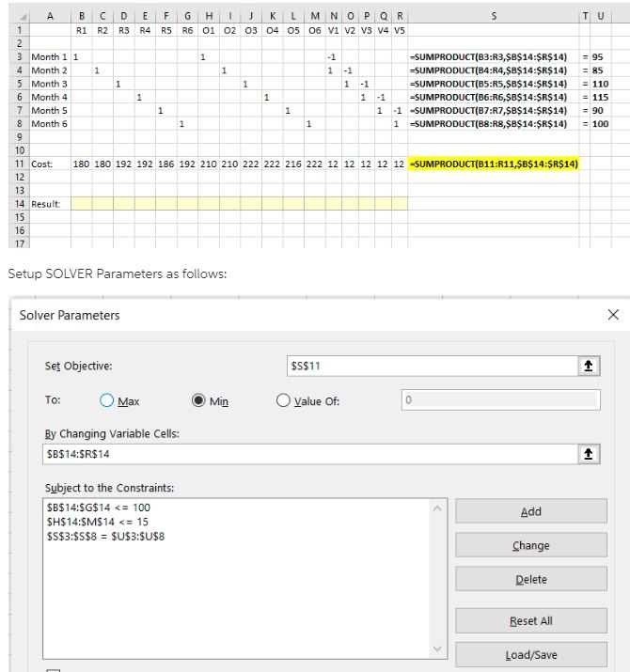This screenshot has width=630, height=672.
Task: Click the Value Of number field
Action: coord(500,399)
